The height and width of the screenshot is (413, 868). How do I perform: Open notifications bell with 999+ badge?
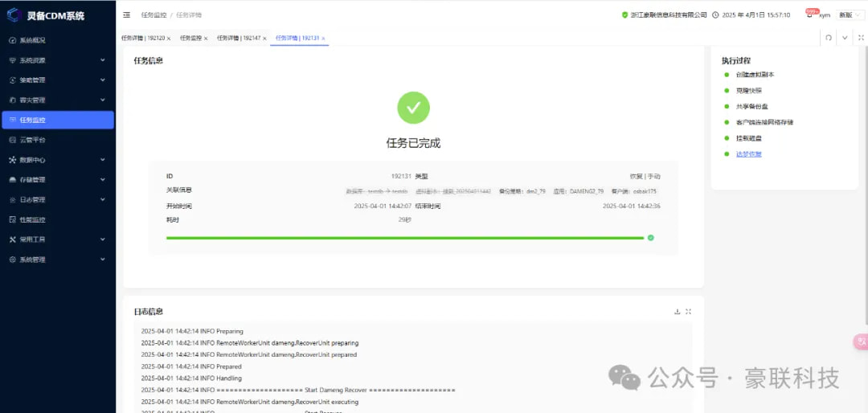click(x=810, y=14)
